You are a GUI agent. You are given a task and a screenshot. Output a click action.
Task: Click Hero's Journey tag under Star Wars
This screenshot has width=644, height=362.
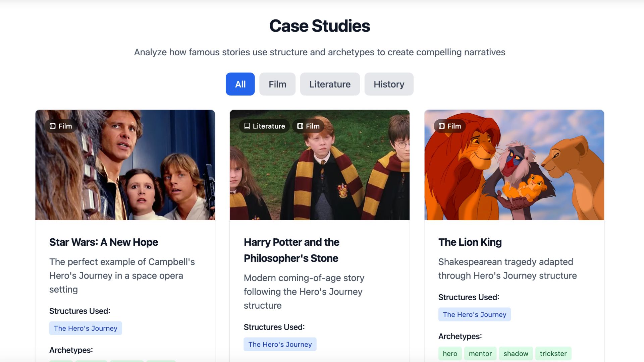[86, 328]
